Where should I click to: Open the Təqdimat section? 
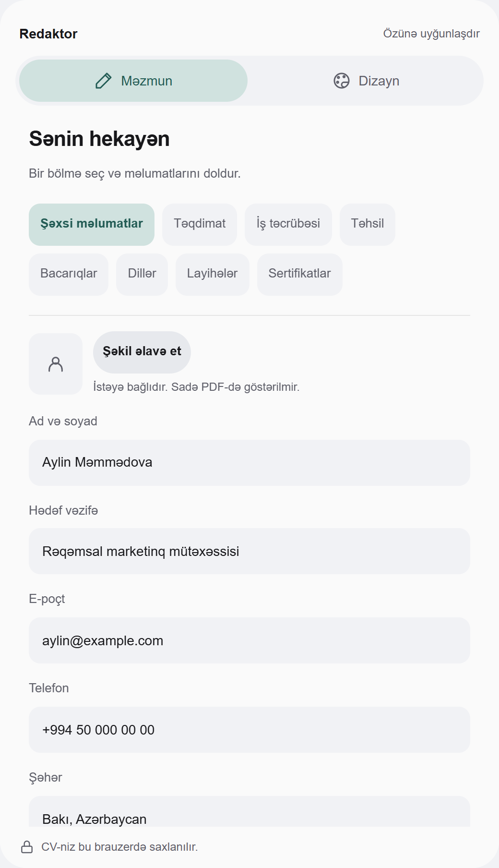[x=200, y=225]
